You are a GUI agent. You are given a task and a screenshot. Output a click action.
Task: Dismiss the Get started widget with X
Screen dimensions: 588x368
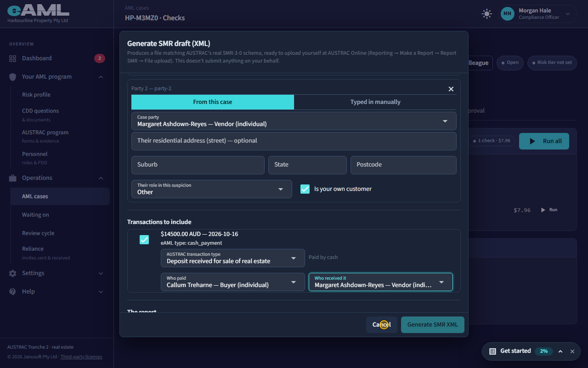point(572,351)
